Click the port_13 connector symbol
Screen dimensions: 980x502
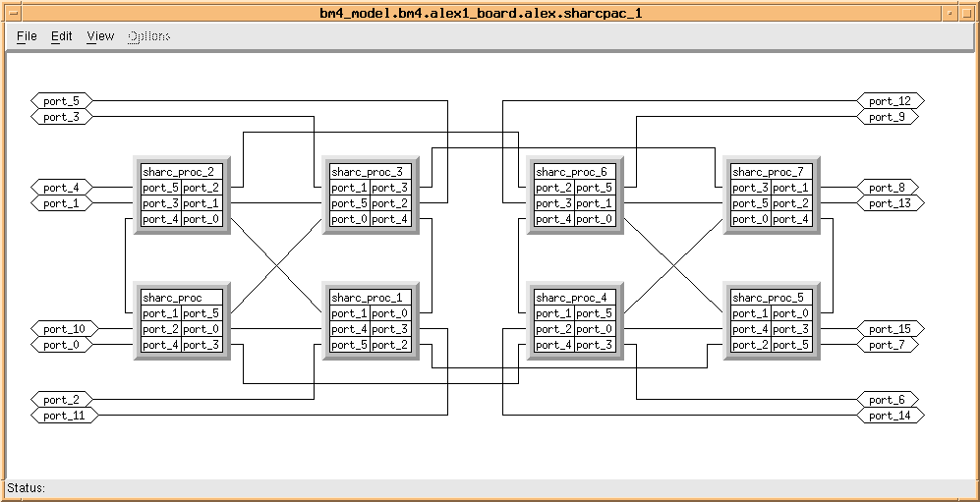click(x=891, y=203)
